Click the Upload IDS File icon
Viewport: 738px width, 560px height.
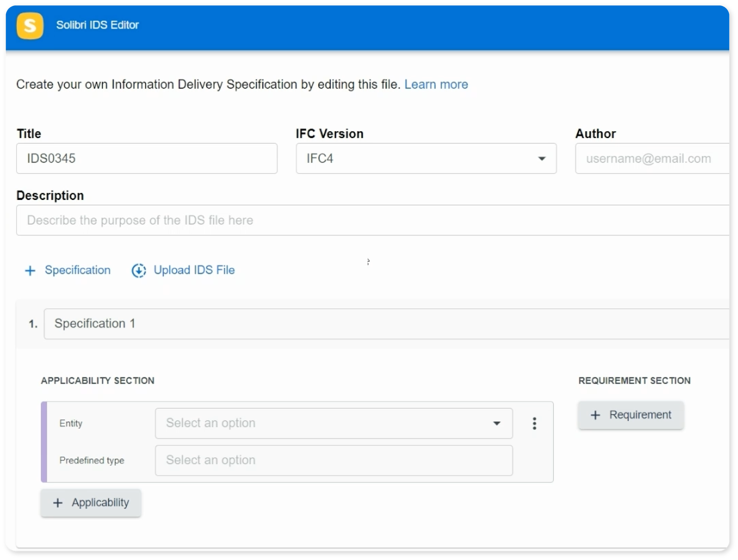click(x=139, y=271)
